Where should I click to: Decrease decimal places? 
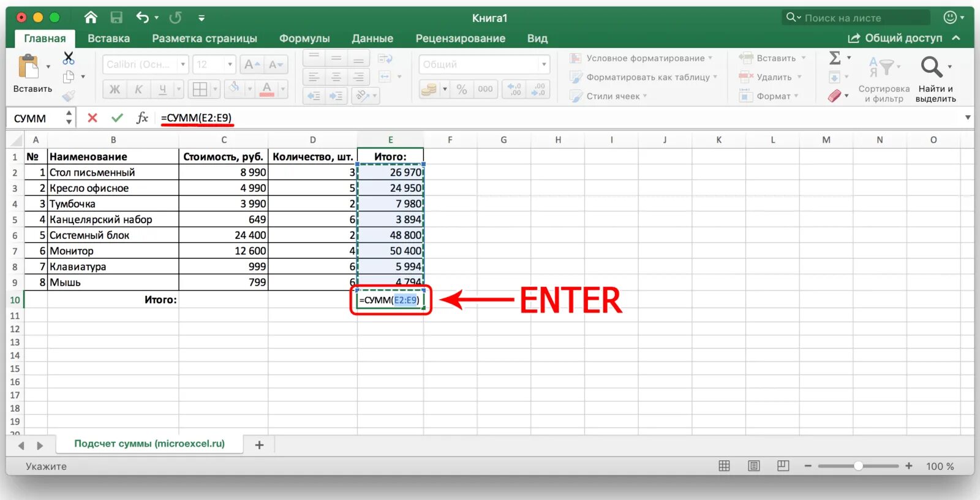coord(538,89)
